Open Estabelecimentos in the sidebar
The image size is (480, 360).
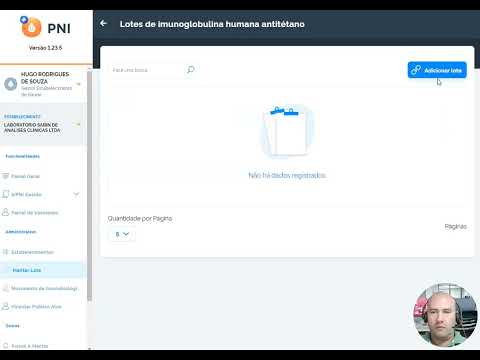[32, 252]
